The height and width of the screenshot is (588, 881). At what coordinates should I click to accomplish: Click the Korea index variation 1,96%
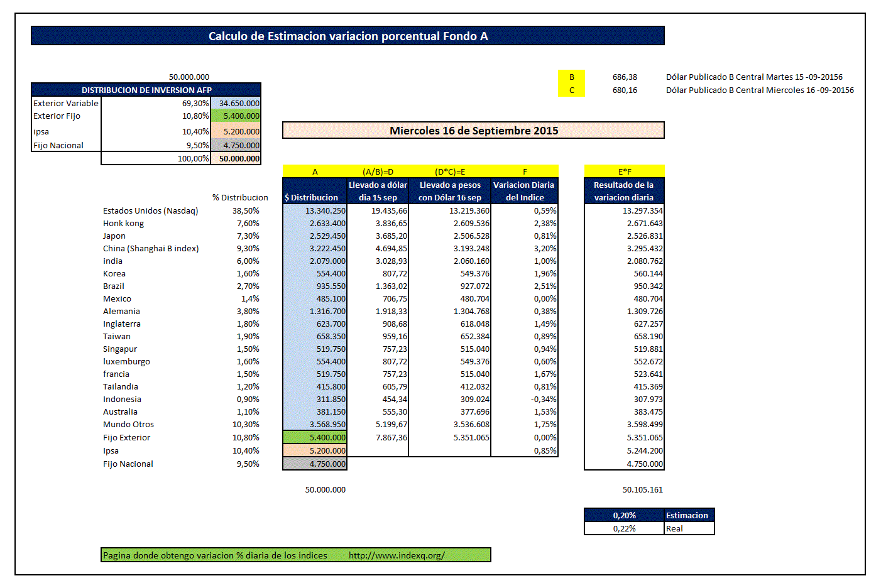545,274
